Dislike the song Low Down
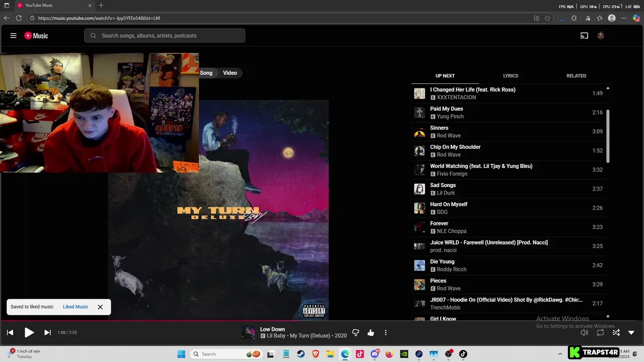This screenshot has width=644, height=362. coord(356,332)
